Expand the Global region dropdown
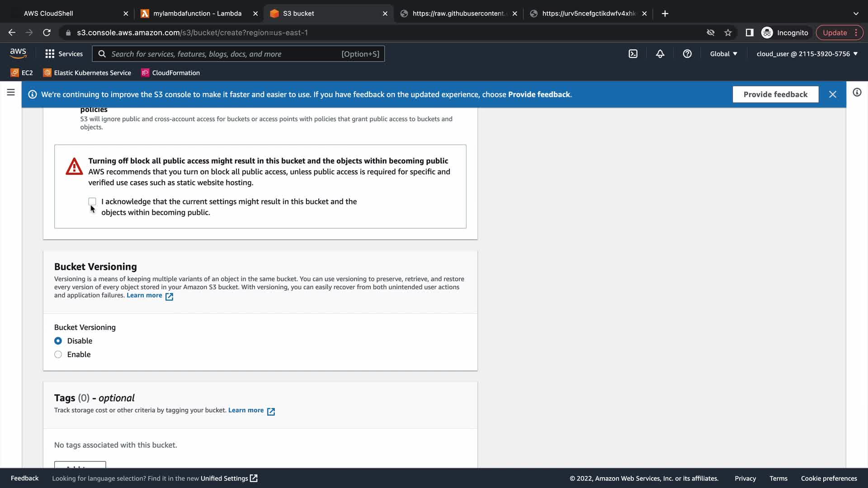 tap(723, 54)
